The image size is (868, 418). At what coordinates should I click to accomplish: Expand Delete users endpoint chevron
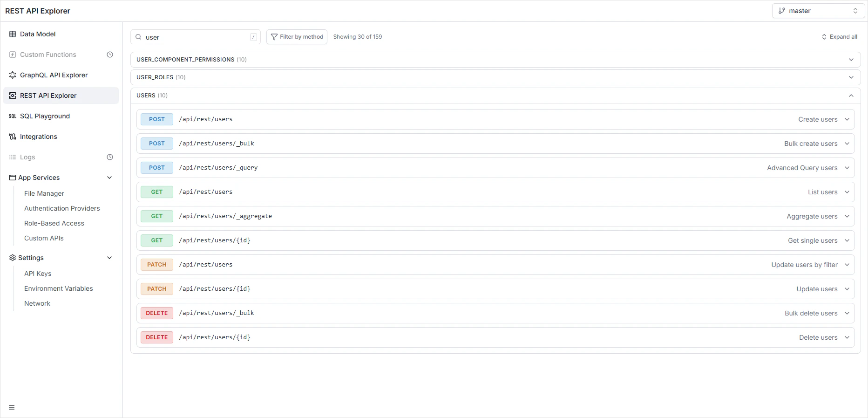(x=847, y=337)
